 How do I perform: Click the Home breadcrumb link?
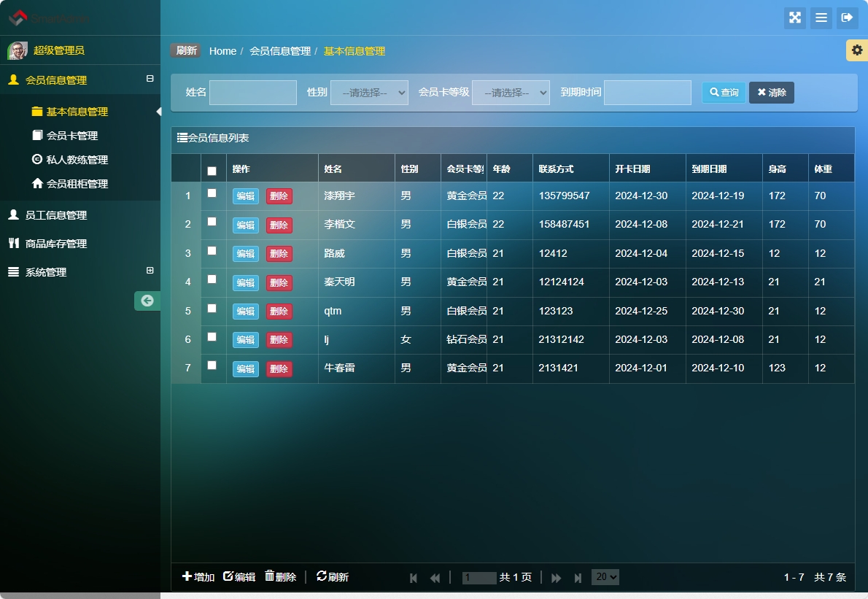click(222, 51)
